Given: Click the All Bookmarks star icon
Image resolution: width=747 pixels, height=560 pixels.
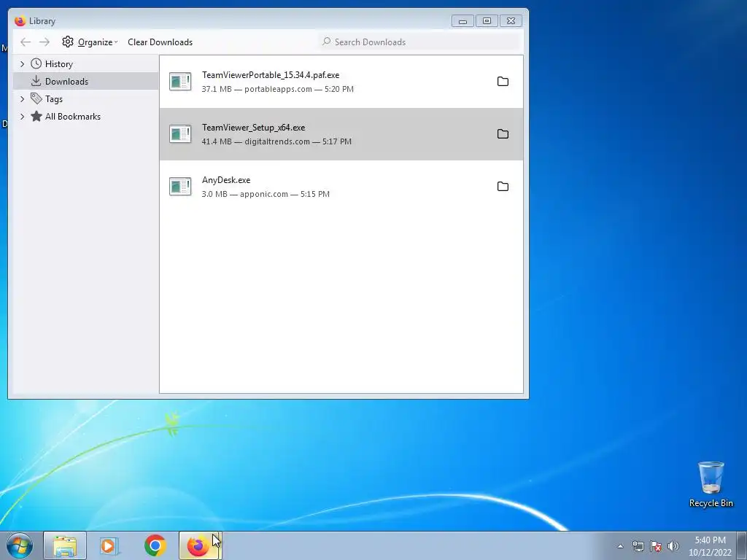Looking at the screenshot, I should pos(36,116).
